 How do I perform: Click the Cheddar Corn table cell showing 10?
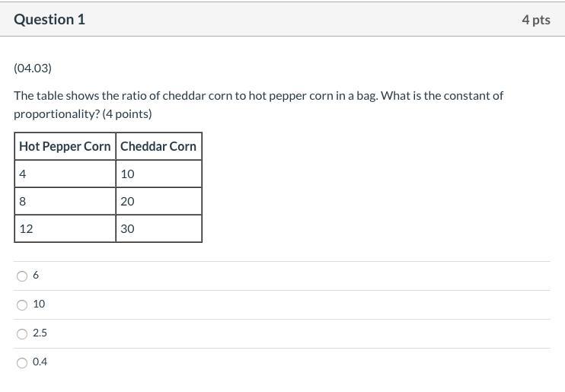pyautogui.click(x=158, y=174)
